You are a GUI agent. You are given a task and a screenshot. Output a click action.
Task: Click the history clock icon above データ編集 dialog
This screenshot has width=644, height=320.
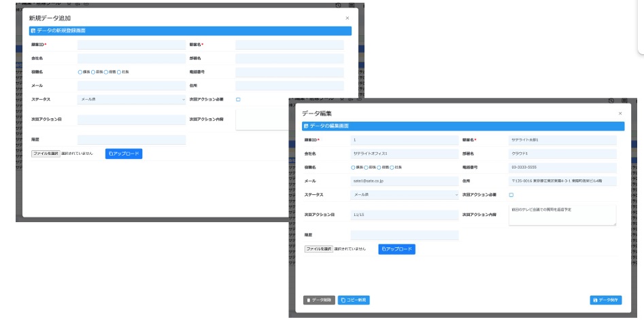tap(611, 100)
